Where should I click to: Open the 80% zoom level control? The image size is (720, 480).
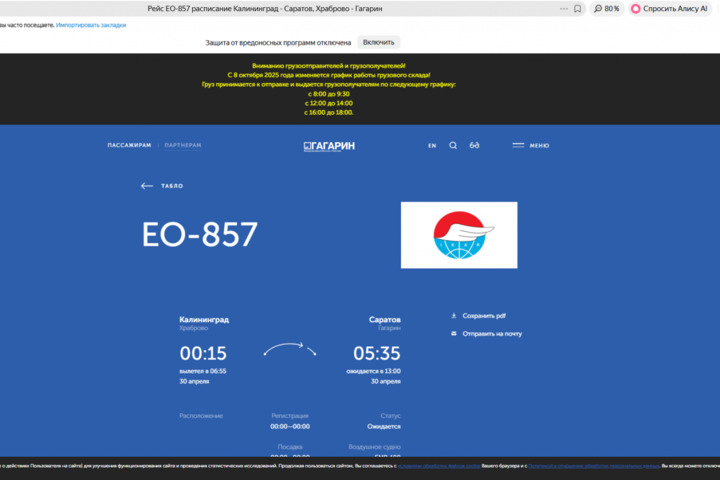pos(606,8)
